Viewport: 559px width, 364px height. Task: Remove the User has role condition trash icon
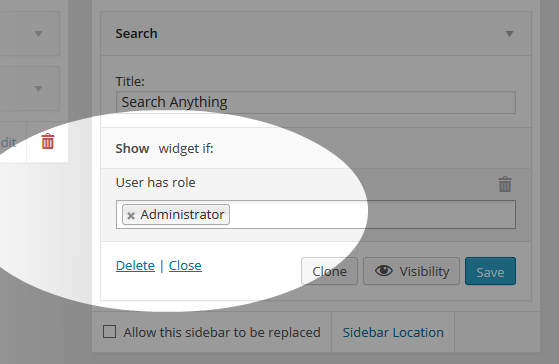[x=505, y=184]
